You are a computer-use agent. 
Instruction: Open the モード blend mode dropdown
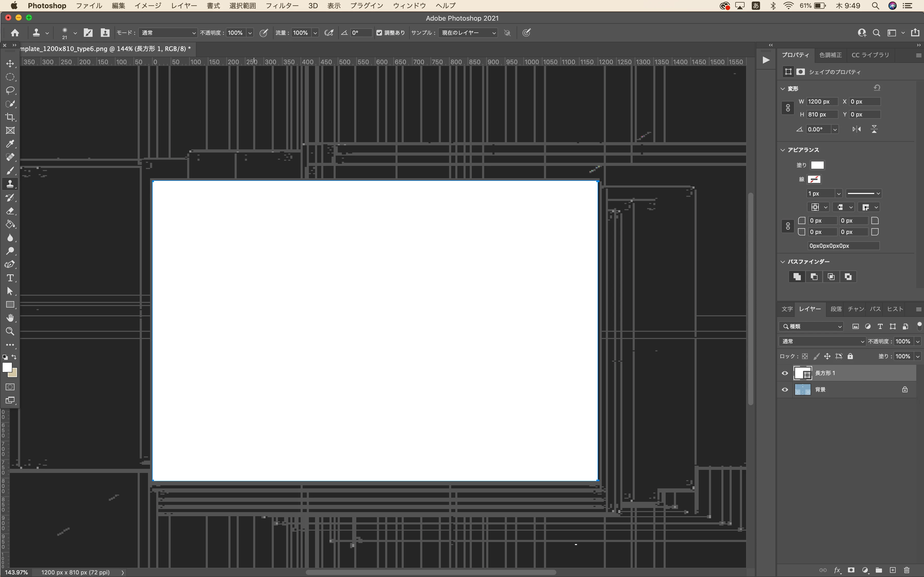click(x=168, y=33)
